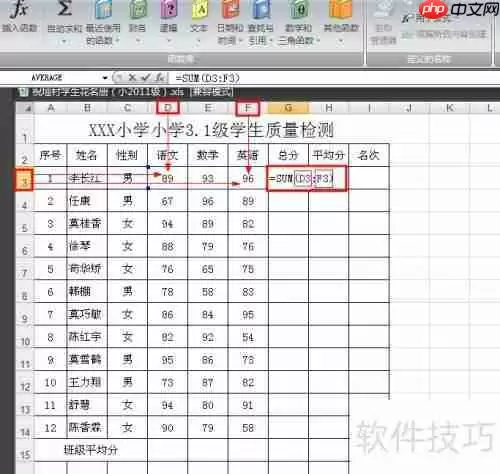
Task: Click Math score 58 in row 8
Action: (x=208, y=292)
